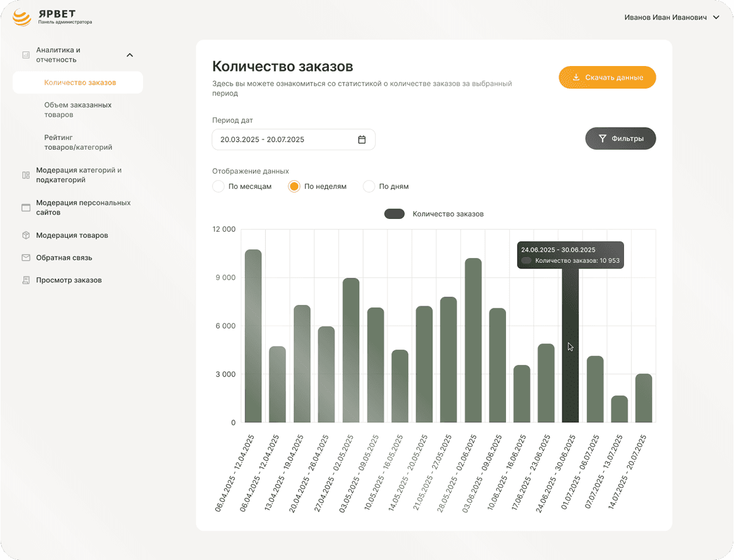The width and height of the screenshot is (734, 560).
Task: Select the "По месяцам" radio option
Action: [x=218, y=186]
